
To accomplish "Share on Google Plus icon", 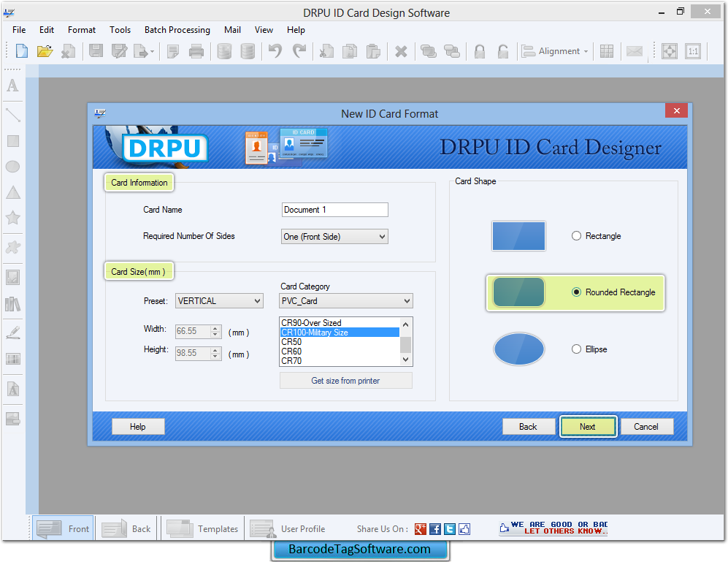I will tap(421, 529).
